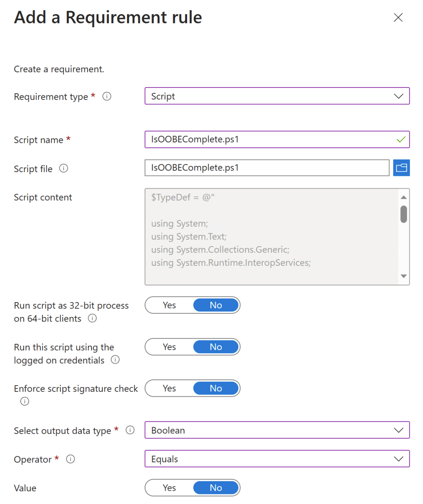
Task: Click the info icon below Enforce script signature check
Action: point(24,401)
